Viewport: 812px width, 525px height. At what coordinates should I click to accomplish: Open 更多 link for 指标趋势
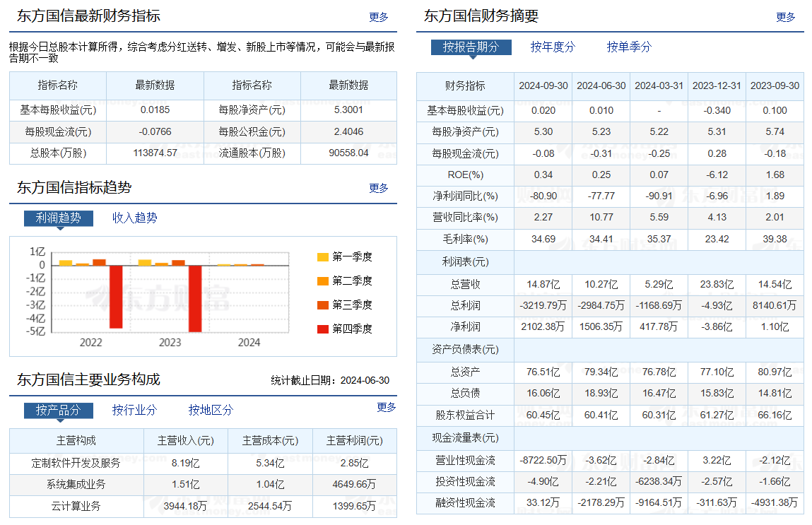(x=379, y=188)
